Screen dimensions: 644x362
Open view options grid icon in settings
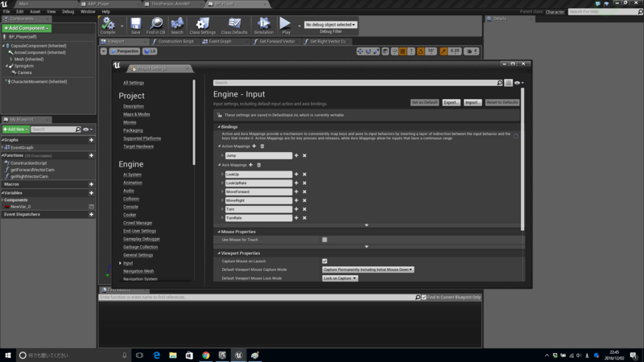(x=509, y=83)
